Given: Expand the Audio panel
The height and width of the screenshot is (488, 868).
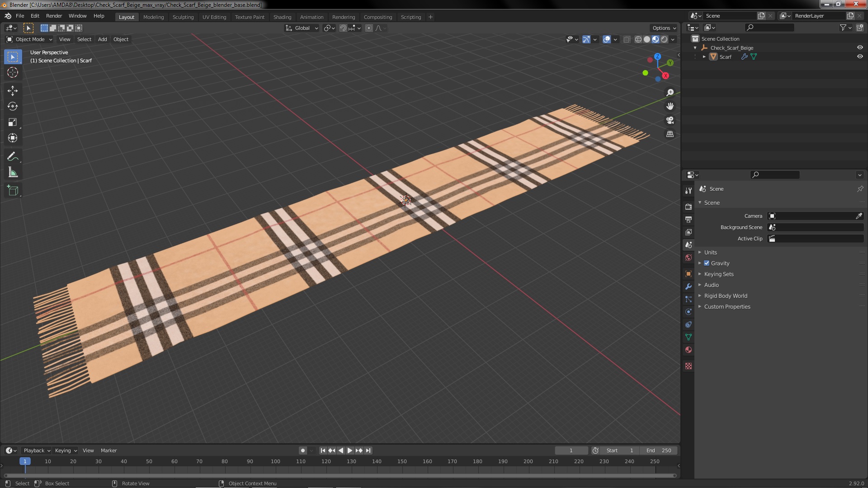Looking at the screenshot, I should (x=711, y=285).
